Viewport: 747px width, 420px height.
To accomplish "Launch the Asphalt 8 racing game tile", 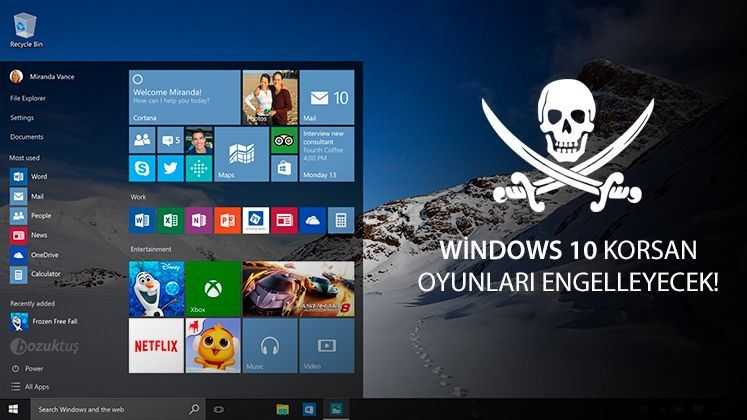I will tap(298, 289).
